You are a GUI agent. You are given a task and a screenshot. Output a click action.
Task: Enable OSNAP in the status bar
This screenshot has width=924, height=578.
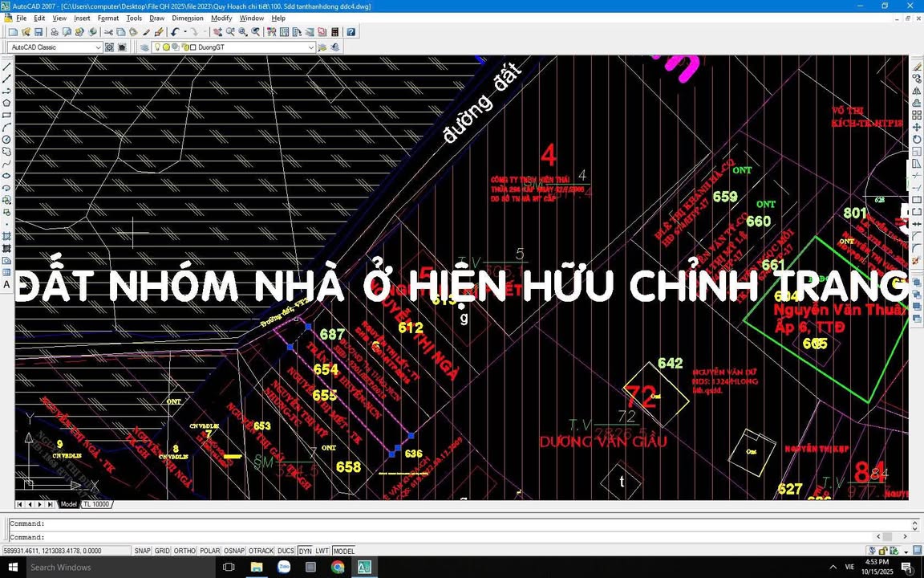tap(234, 551)
